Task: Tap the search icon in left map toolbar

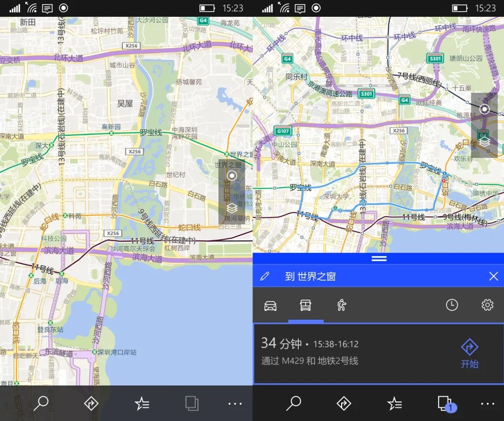Action: (41, 403)
